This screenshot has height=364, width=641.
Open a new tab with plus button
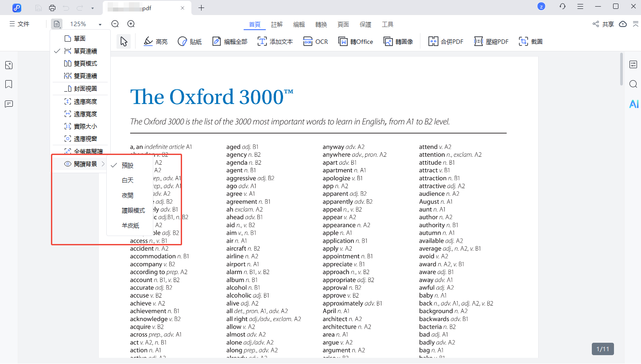[x=201, y=8]
